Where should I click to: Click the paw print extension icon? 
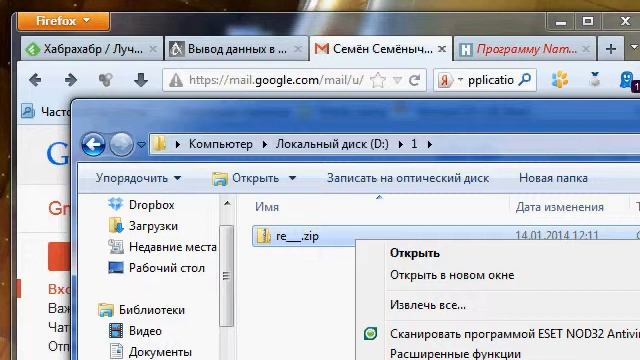coord(560,80)
